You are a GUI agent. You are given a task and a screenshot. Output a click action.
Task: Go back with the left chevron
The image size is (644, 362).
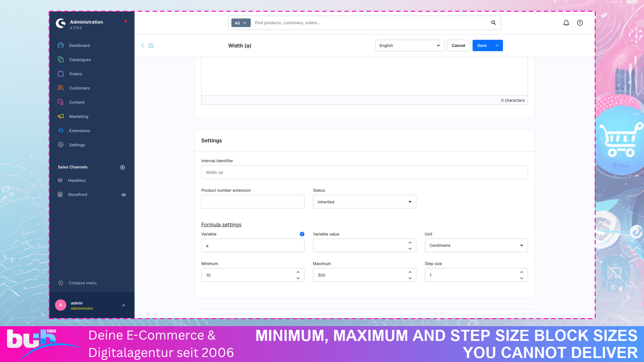tap(143, 46)
